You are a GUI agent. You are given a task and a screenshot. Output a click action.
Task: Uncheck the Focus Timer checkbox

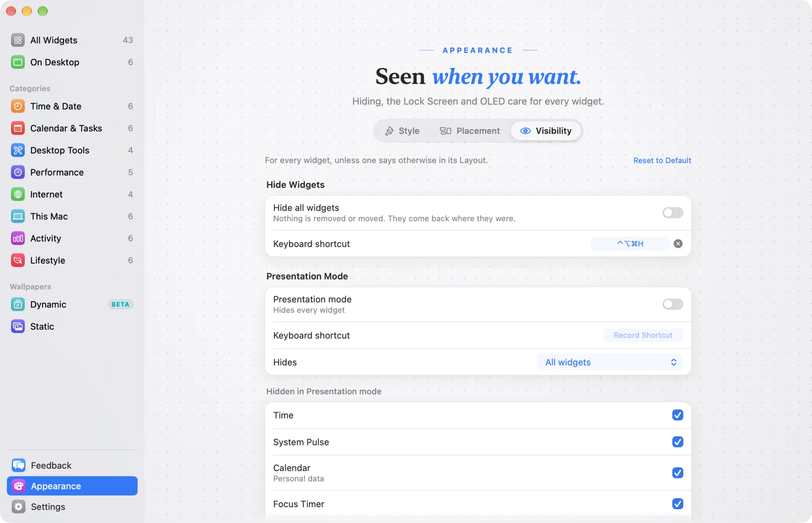coord(678,504)
